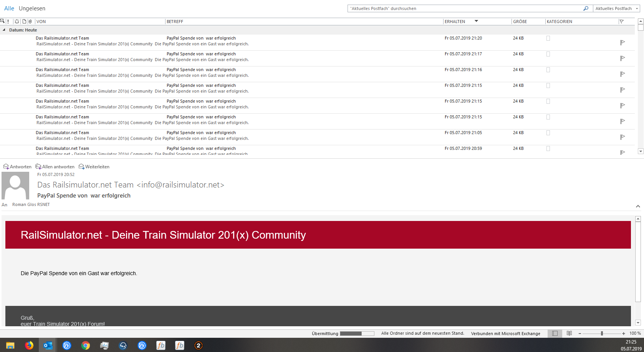Flag the email received at 20:59
Screen dimensions: 644x352
click(x=622, y=152)
